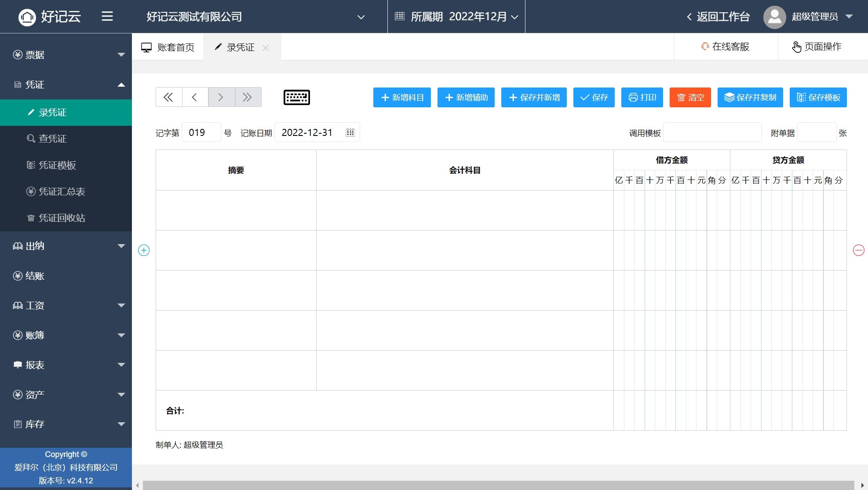Screen dimensions: 868x490
Task: Expand the 出纳 sidebar section
Action: (x=66, y=246)
